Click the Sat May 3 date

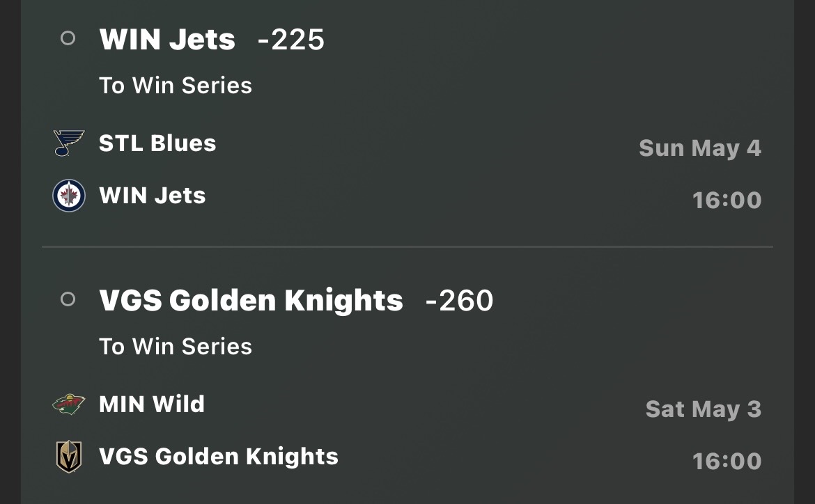(704, 409)
